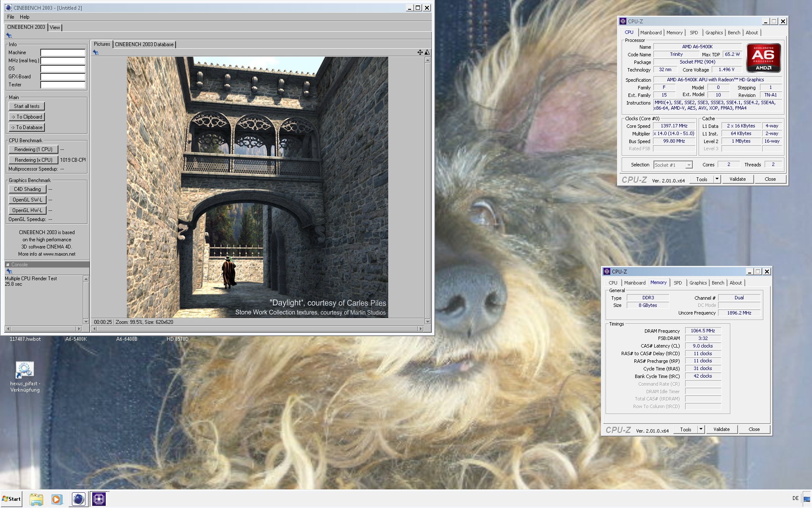Open CPU tab in the CPU-Z Memory window

coord(613,283)
